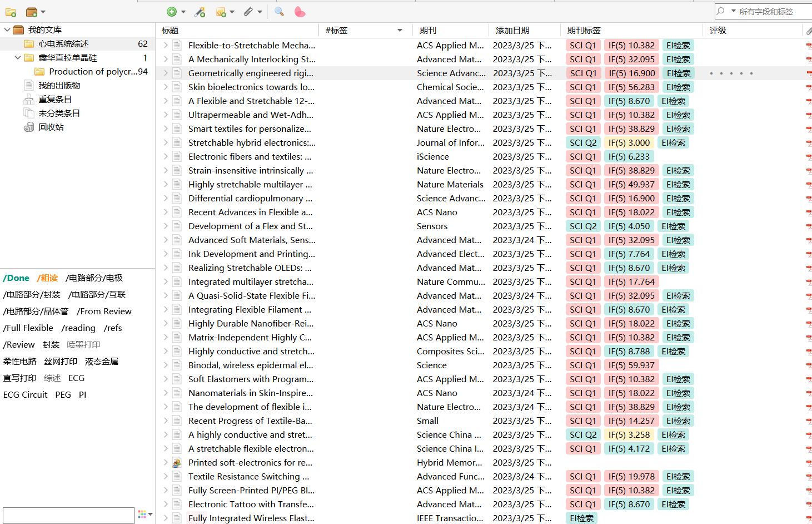
Task: Click the tag filter input box
Action: tap(68, 515)
